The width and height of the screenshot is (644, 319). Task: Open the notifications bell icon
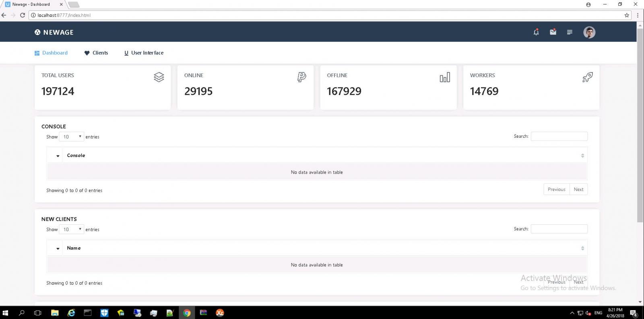point(536,32)
